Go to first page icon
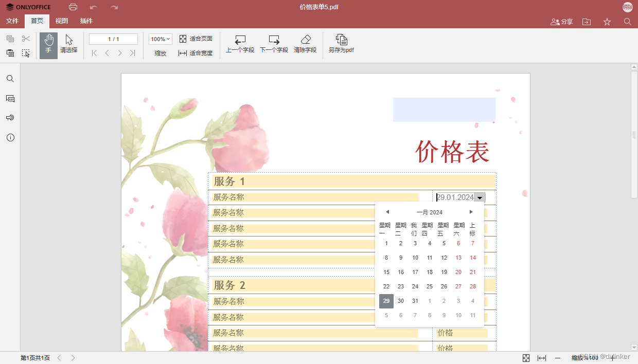The height and width of the screenshot is (364, 638). pos(94,53)
